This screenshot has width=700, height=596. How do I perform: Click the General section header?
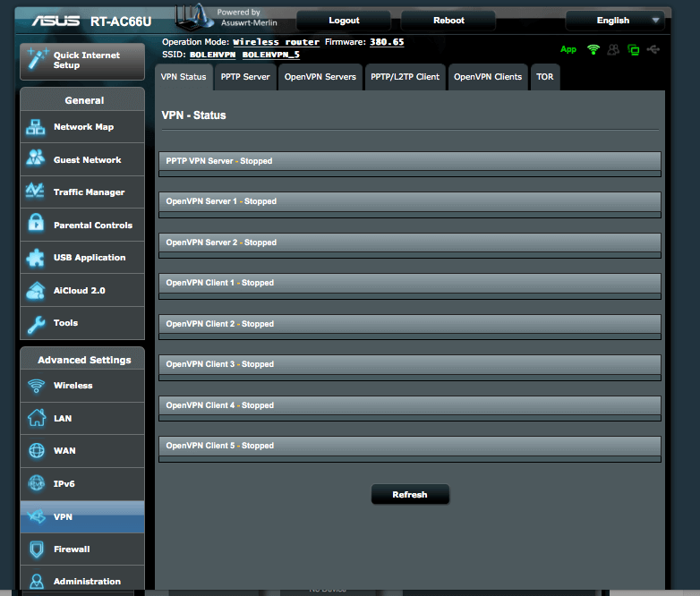[84, 100]
